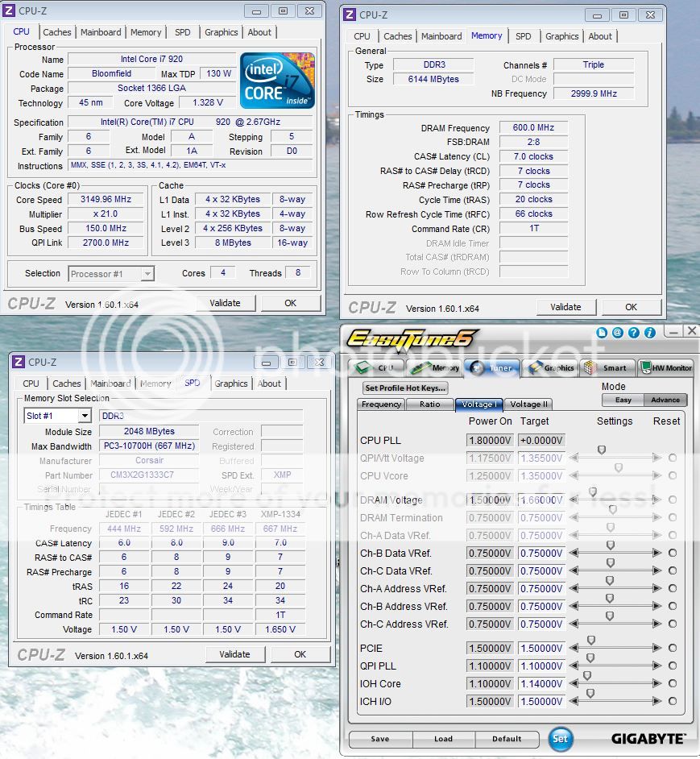The width and height of the screenshot is (700, 759).
Task: Click CPU-Z title icon of the SPD-tab window
Action: 19,362
